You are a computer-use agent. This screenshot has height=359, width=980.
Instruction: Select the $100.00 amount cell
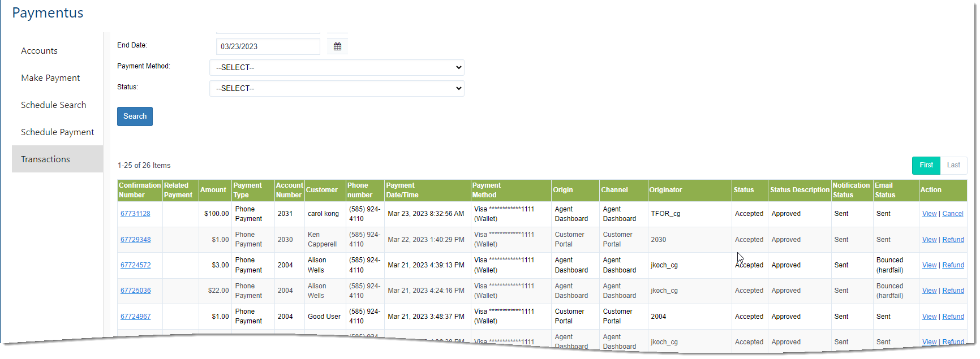coord(216,214)
